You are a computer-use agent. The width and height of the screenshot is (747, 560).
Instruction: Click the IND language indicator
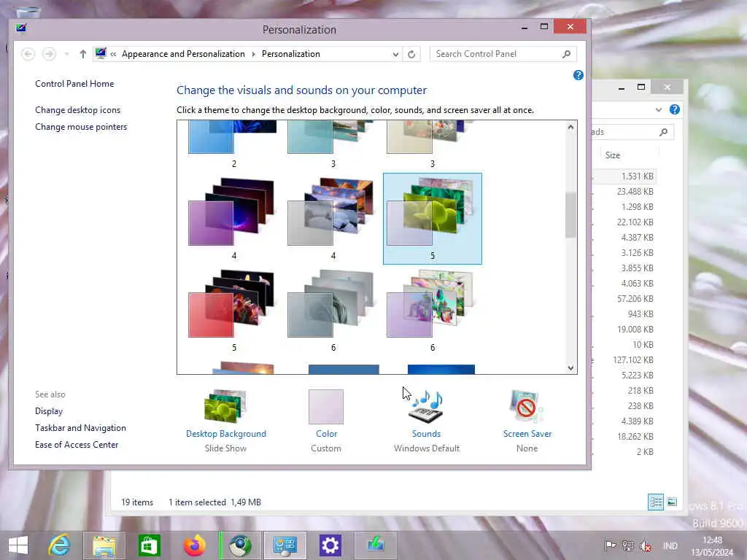(x=670, y=545)
